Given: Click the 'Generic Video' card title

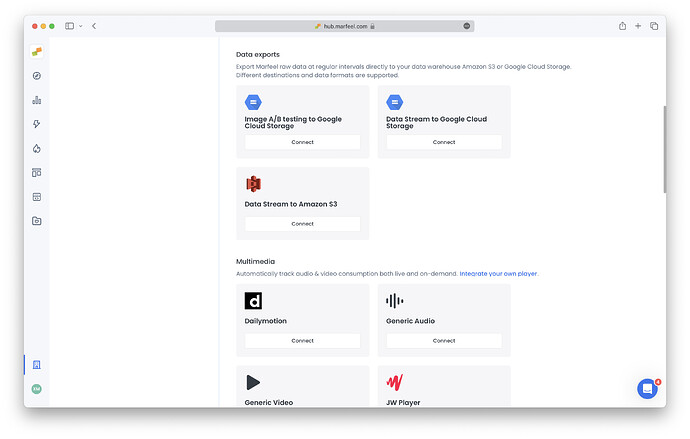Looking at the screenshot, I should [269, 402].
